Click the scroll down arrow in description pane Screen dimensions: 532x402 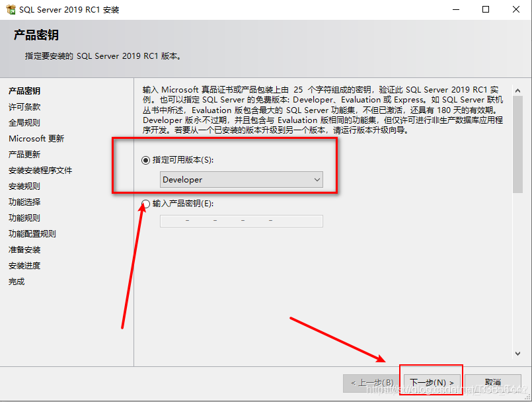point(517,354)
